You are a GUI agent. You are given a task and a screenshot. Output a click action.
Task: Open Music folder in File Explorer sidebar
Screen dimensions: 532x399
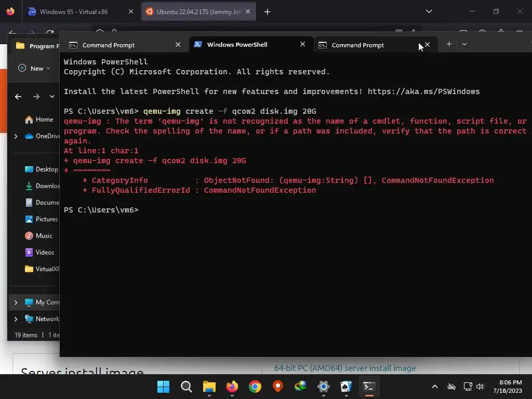click(38, 236)
